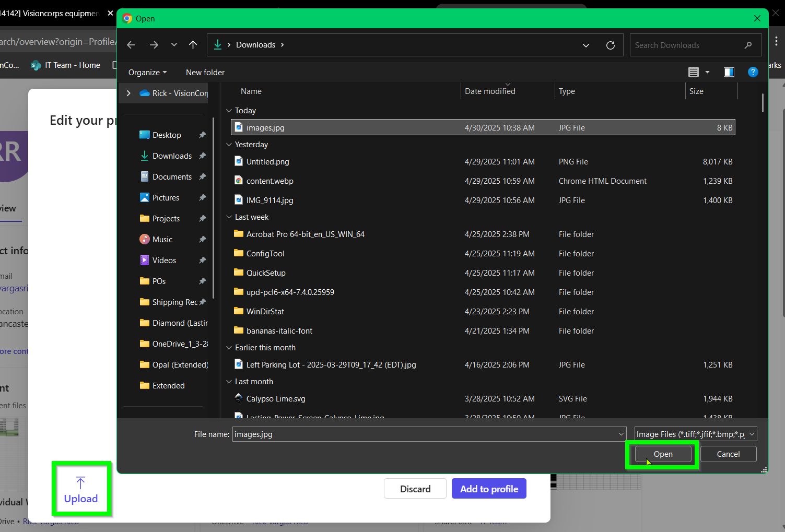Click the search magnifier in Search Downloads
Screen dimensions: 785x532
coord(748,45)
